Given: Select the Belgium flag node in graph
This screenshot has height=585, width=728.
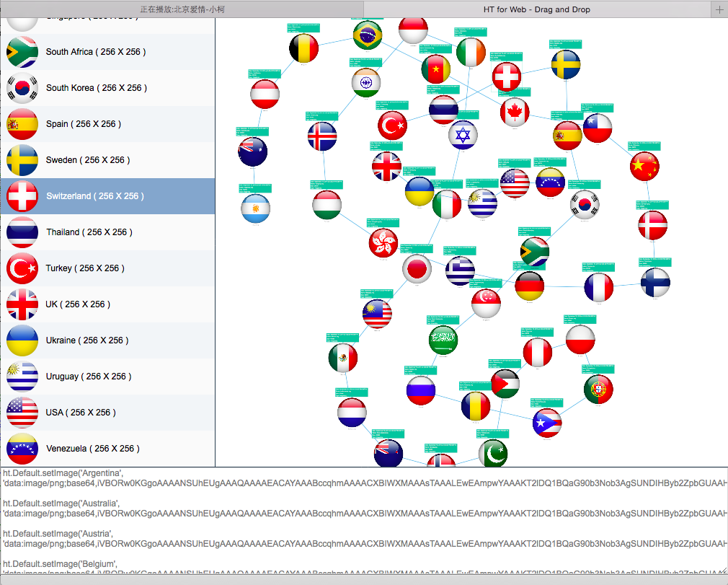Looking at the screenshot, I should (303, 48).
